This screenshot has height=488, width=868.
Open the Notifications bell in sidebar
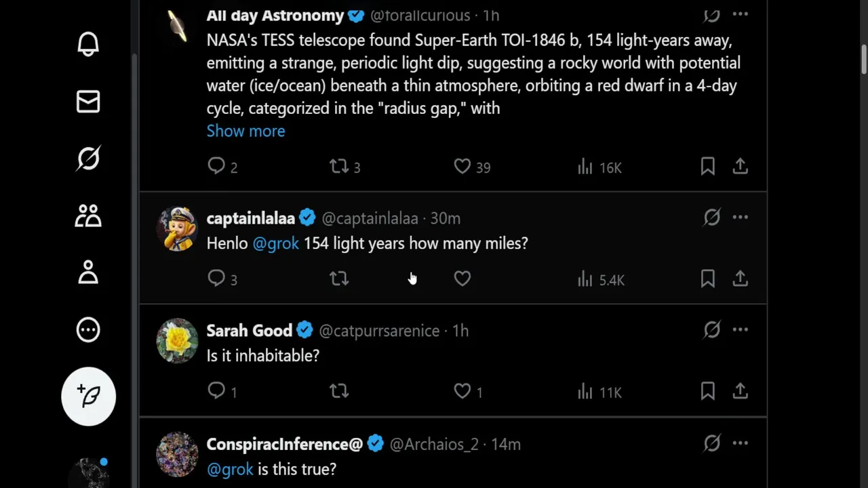pyautogui.click(x=88, y=45)
